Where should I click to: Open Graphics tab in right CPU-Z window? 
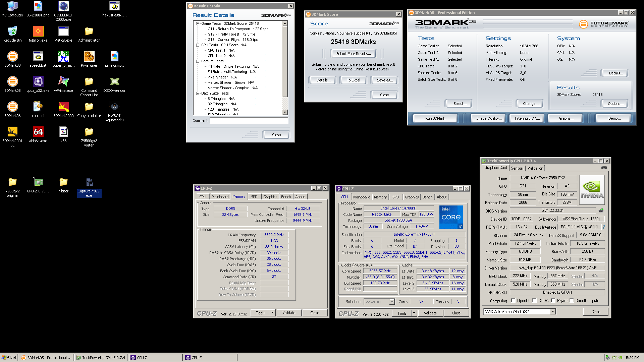tap(412, 197)
